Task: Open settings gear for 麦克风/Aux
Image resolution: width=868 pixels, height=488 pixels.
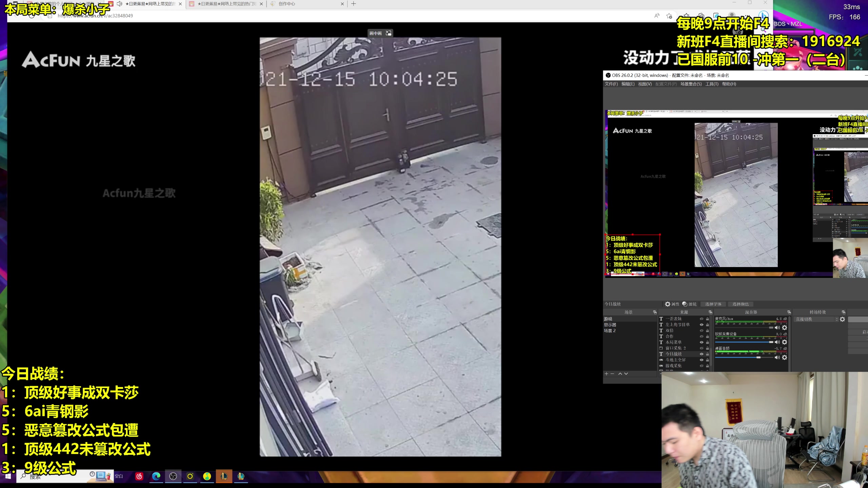Action: (784, 328)
